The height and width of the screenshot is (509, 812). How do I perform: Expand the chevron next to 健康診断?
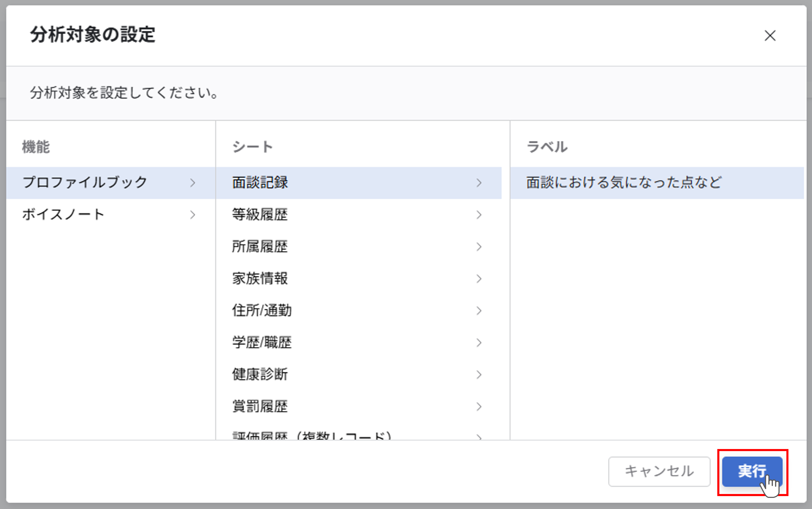pos(479,374)
